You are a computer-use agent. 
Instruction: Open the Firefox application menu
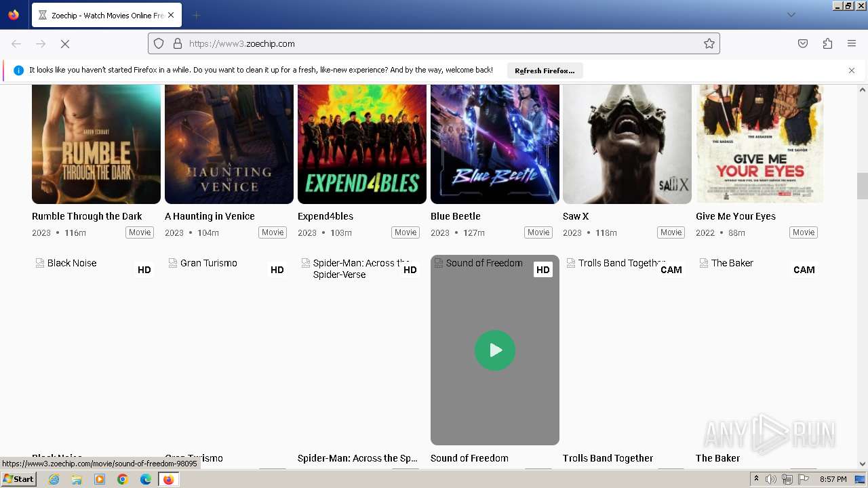(x=852, y=43)
